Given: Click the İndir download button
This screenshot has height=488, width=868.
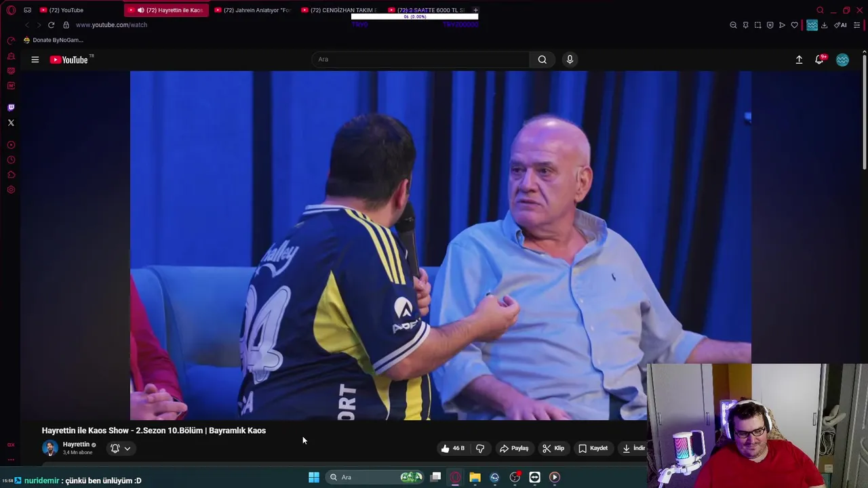Looking at the screenshot, I should click(x=633, y=448).
